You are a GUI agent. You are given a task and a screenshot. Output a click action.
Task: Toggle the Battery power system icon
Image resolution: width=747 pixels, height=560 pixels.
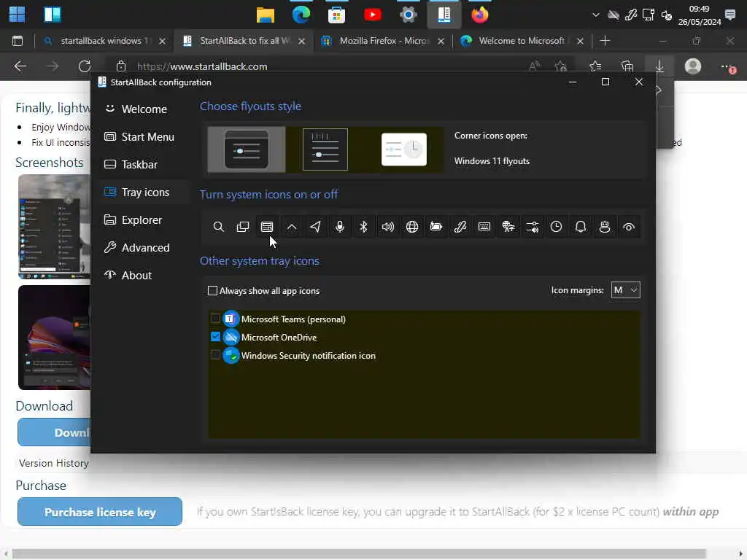point(436,227)
